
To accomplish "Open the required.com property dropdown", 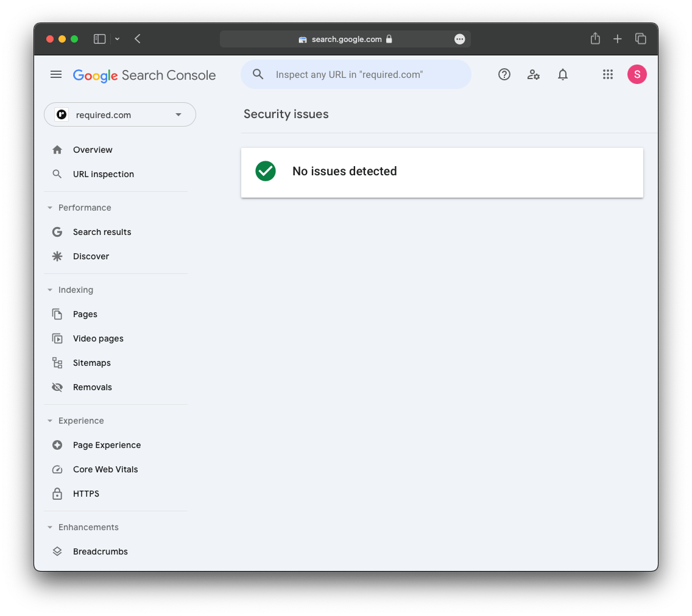I will point(120,114).
